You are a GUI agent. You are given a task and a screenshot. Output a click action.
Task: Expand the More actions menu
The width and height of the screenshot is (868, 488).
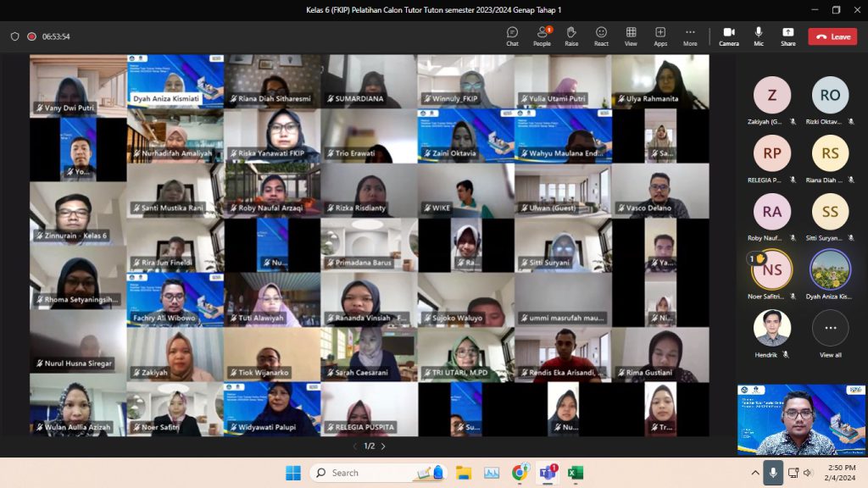[690, 36]
